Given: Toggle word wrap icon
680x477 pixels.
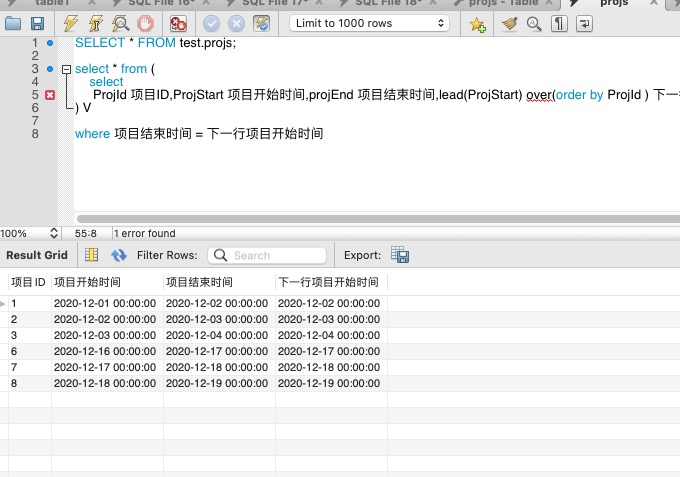Looking at the screenshot, I should pos(584,23).
